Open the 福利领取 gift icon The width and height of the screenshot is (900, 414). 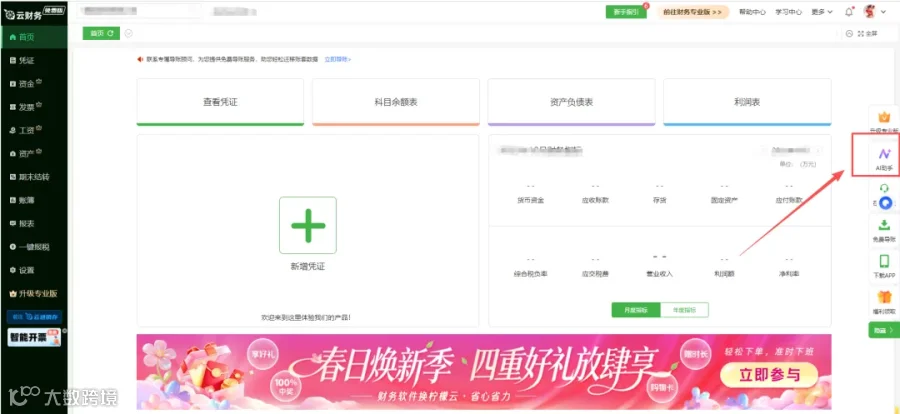point(885,297)
